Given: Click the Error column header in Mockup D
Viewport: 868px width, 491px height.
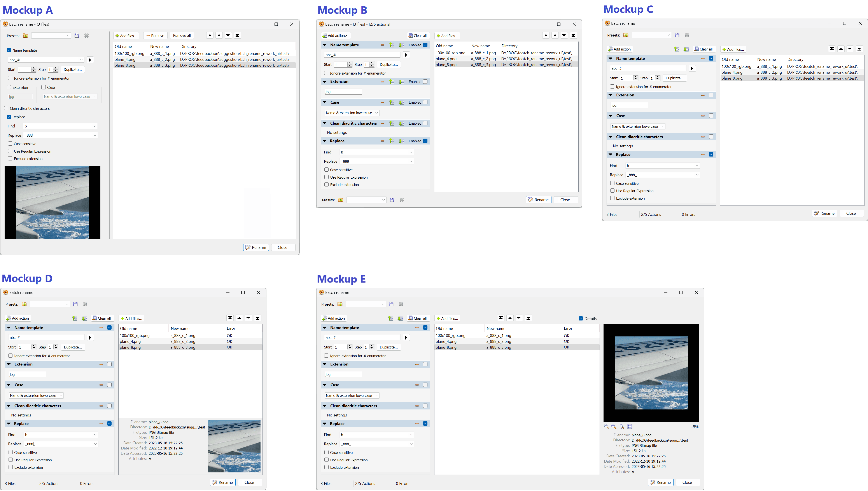Looking at the screenshot, I should (231, 328).
